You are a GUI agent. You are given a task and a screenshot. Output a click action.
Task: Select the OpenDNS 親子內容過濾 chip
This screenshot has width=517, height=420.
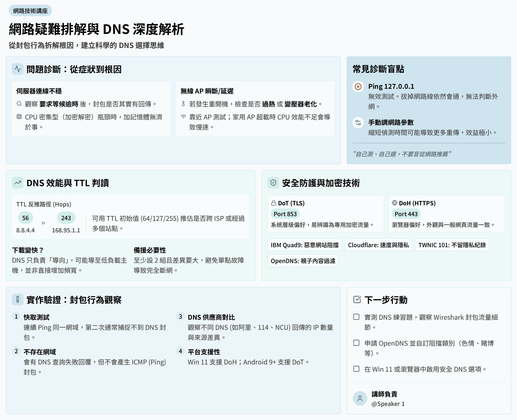point(303,261)
